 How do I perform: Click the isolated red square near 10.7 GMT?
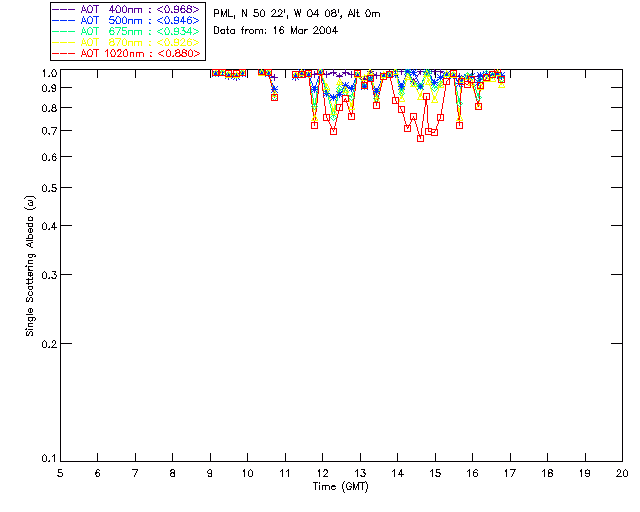pyautogui.click(x=274, y=98)
